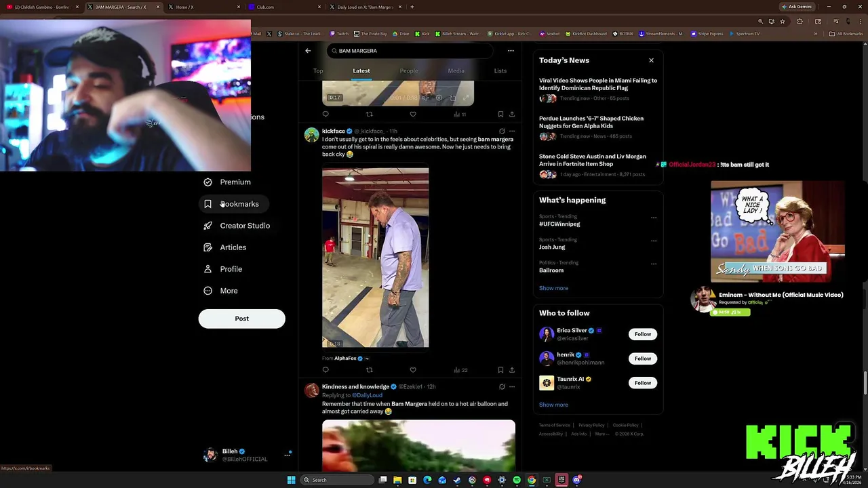Image resolution: width=868 pixels, height=488 pixels.
Task: Open the All Bookmarks folder
Action: 846,34
